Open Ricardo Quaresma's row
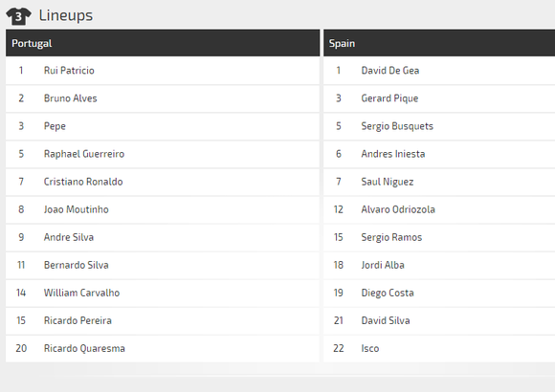 163,348
